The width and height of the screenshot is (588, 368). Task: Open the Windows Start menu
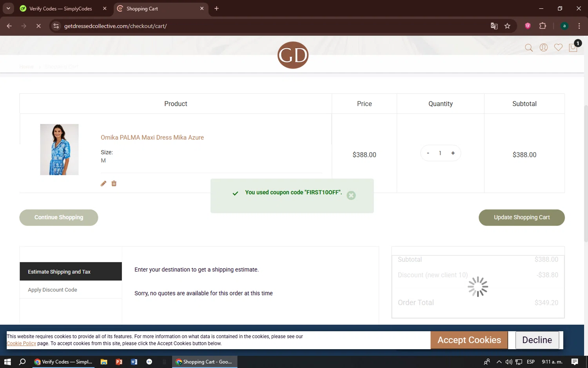click(7, 362)
